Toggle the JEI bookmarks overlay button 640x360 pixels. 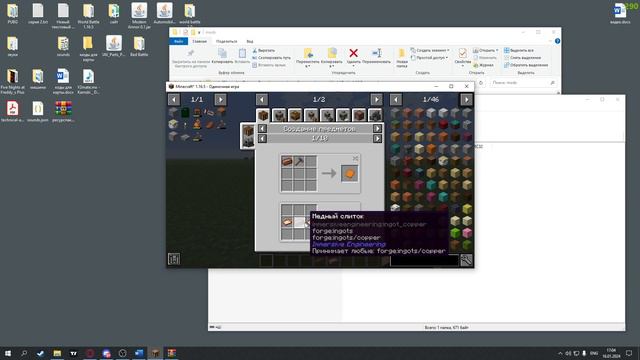pos(174,259)
